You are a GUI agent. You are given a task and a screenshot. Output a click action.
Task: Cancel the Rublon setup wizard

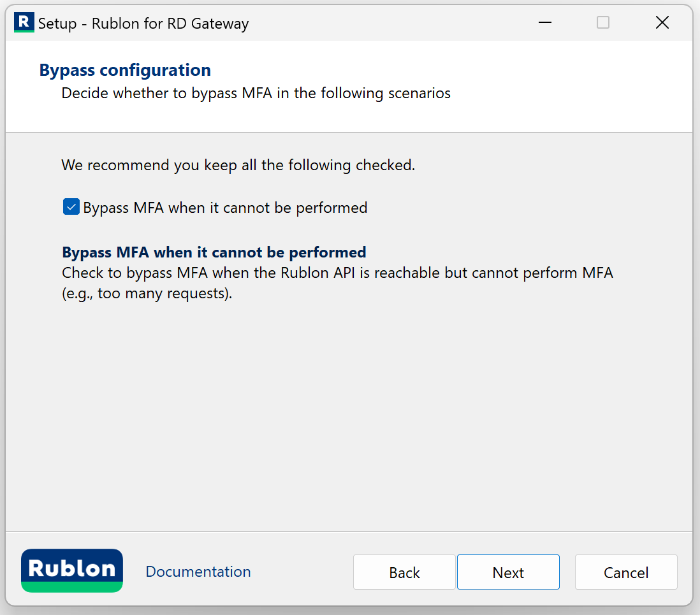626,572
